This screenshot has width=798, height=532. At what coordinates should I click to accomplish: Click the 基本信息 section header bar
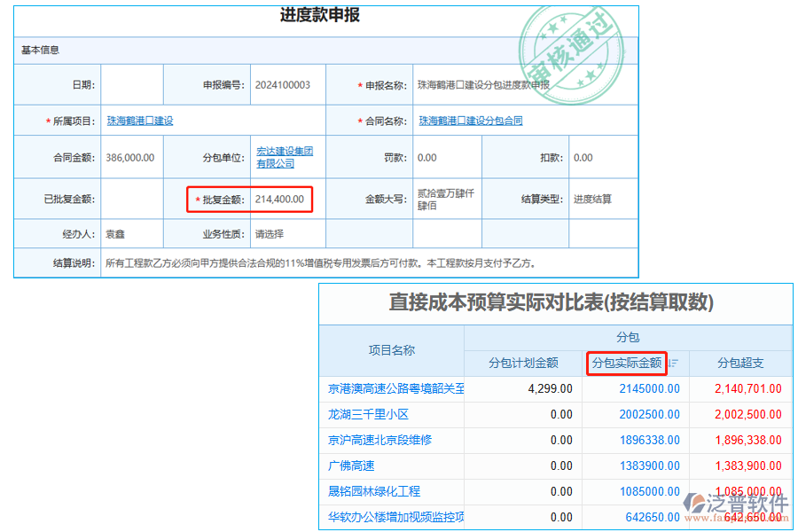(39, 50)
